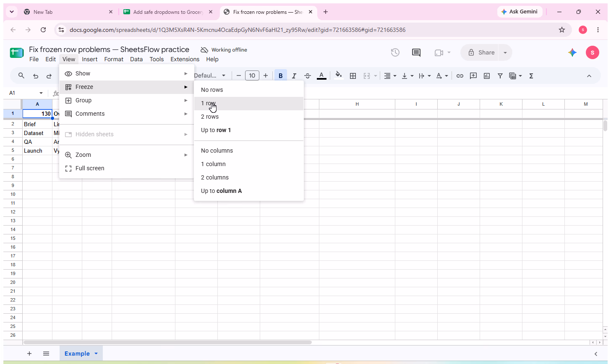Image resolution: width=611 pixels, height=364 pixels.
Task: Open the Share dropdown arrow
Action: tap(505, 52)
